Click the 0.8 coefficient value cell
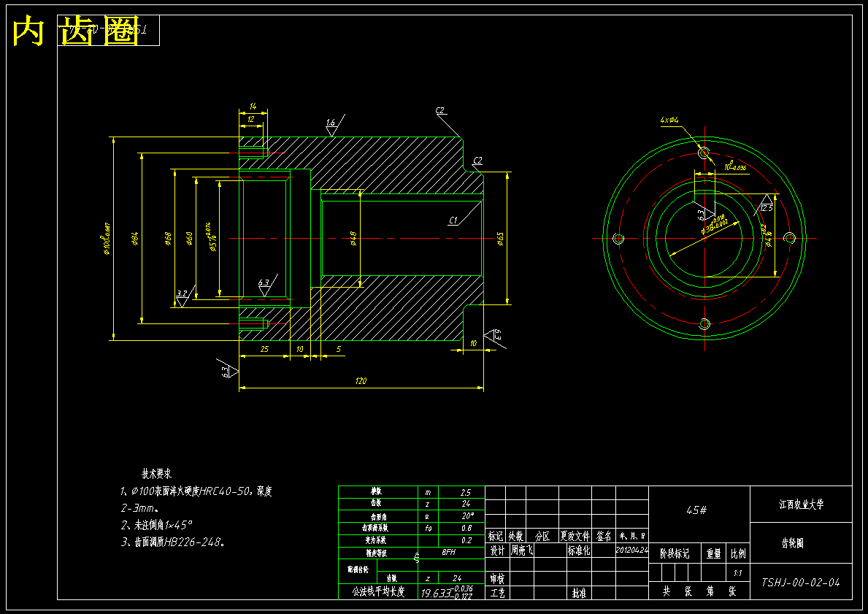 (x=461, y=528)
